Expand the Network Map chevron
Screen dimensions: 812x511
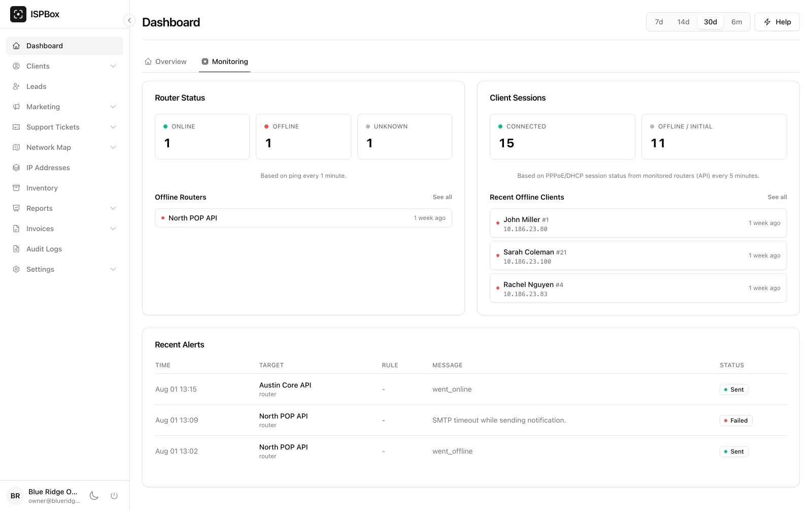(x=113, y=147)
